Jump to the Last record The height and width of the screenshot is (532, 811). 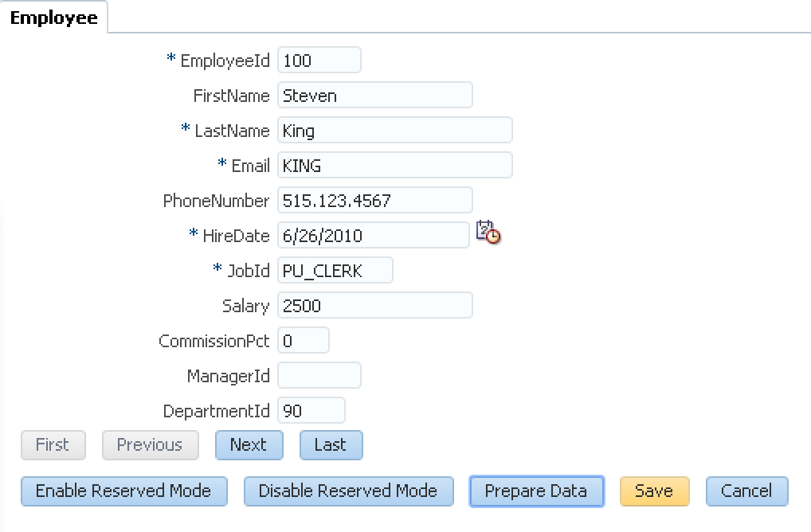[331, 444]
